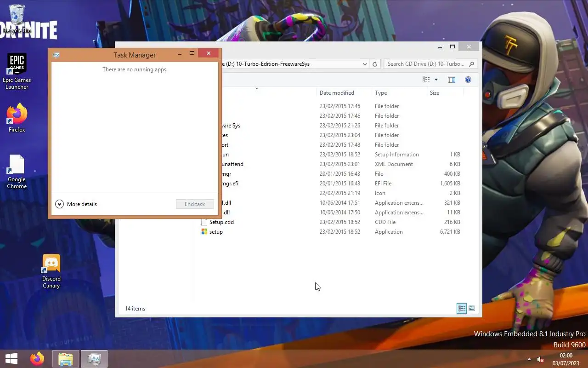Show hidden icons in system tray

tap(529, 359)
